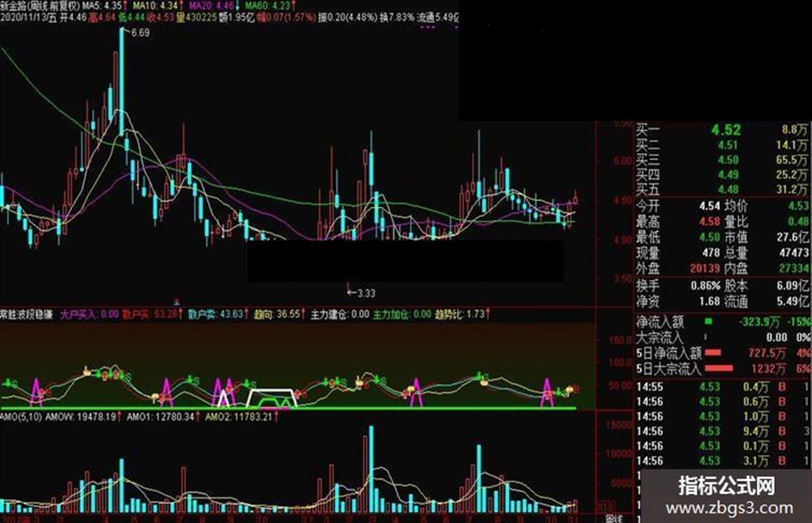
Task: Click the 主力加仓: 0.00 indicator value
Action: point(402,314)
